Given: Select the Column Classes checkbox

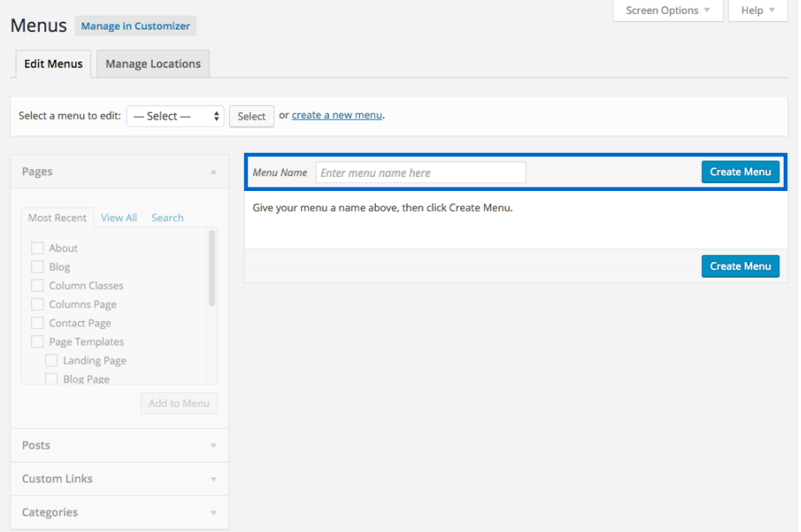Looking at the screenshot, I should click(x=37, y=286).
